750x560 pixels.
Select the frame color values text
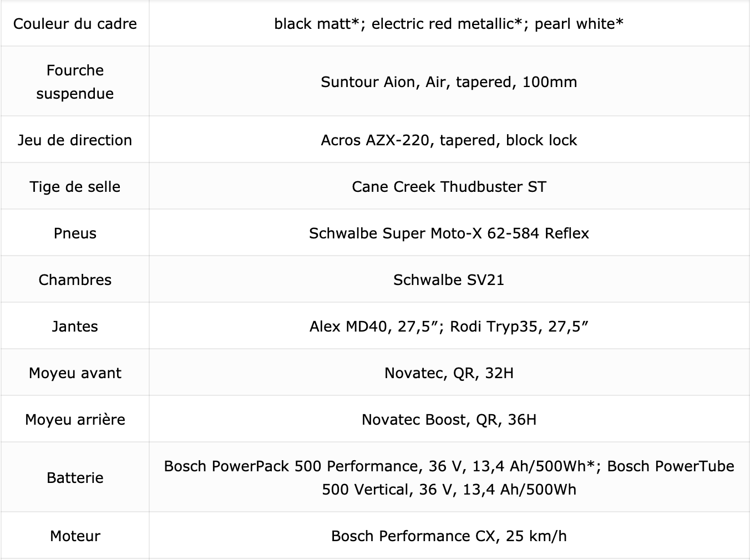click(449, 24)
